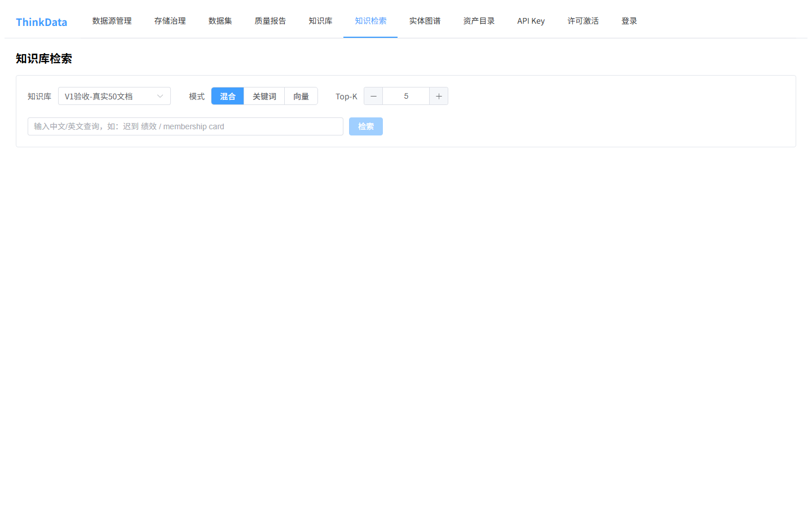Viewport: 812px width, 508px height.
Task: Go to the 资产目录 tab
Action: click(479, 21)
